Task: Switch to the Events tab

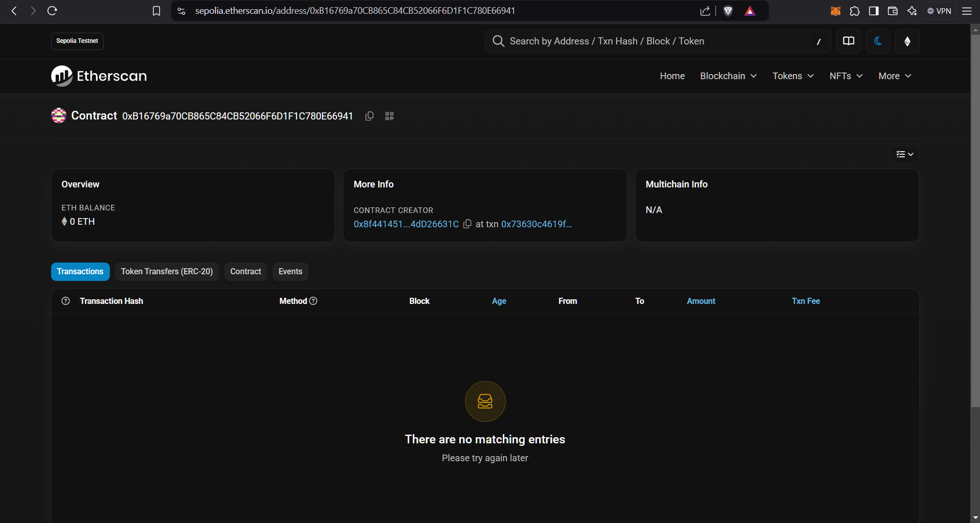Action: pos(290,271)
